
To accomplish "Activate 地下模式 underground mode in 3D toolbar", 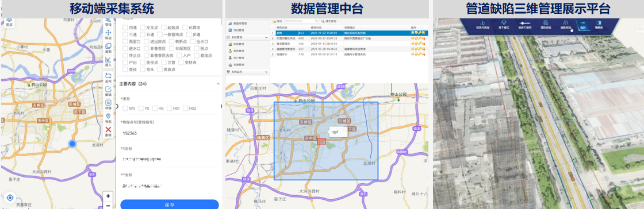I will point(503,25).
